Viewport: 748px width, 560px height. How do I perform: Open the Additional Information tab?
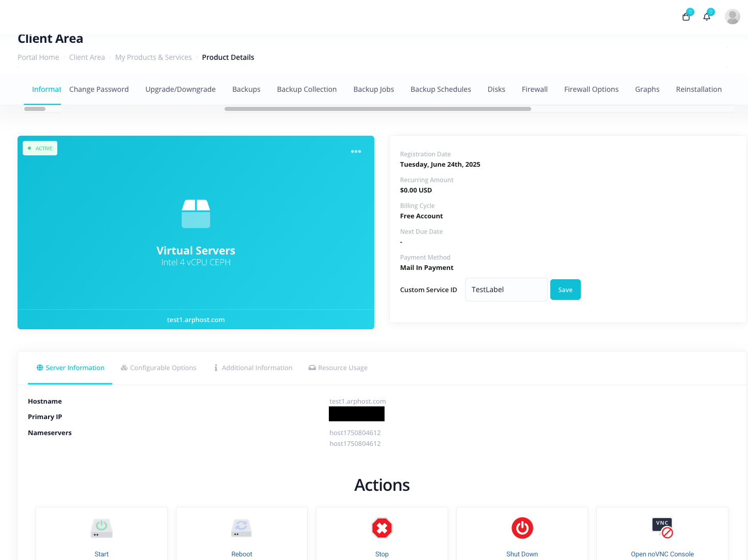click(x=253, y=368)
